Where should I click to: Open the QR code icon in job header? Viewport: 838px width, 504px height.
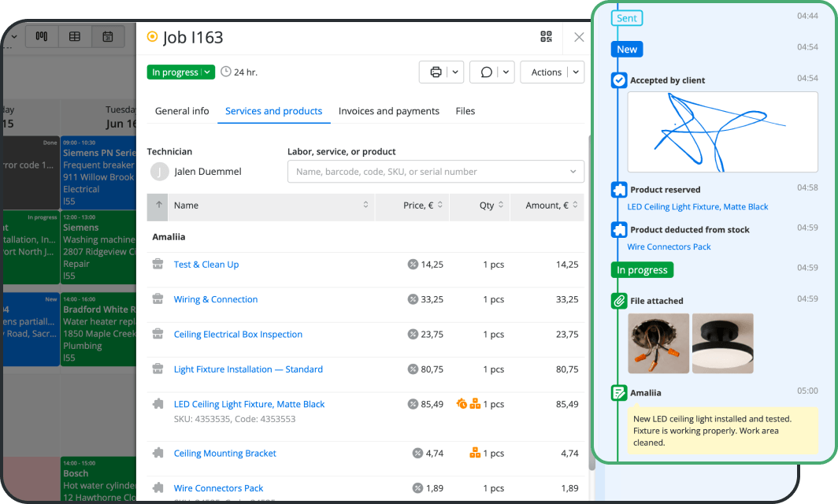(x=546, y=37)
